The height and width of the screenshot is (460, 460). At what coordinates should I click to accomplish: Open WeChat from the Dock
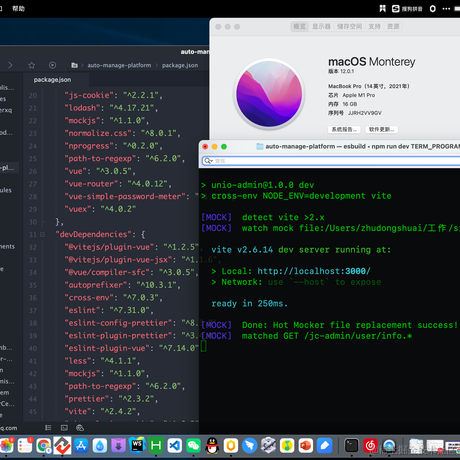coord(193,446)
